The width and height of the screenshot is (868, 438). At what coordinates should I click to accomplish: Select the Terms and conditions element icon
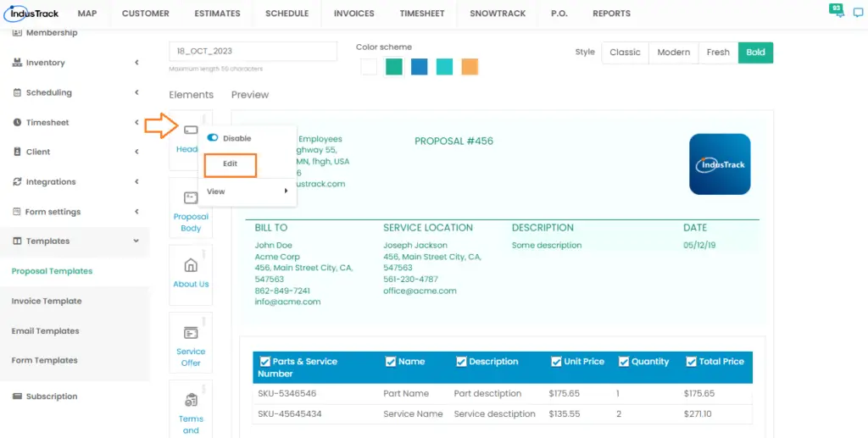click(191, 400)
